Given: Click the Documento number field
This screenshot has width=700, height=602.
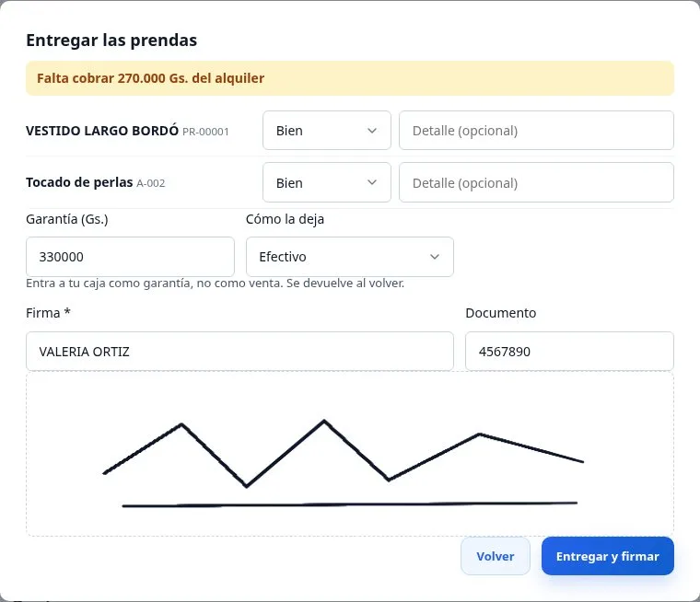Looking at the screenshot, I should click(x=569, y=352).
